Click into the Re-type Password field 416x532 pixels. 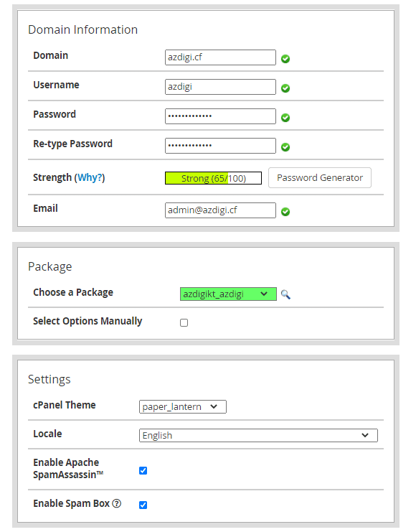click(x=220, y=146)
